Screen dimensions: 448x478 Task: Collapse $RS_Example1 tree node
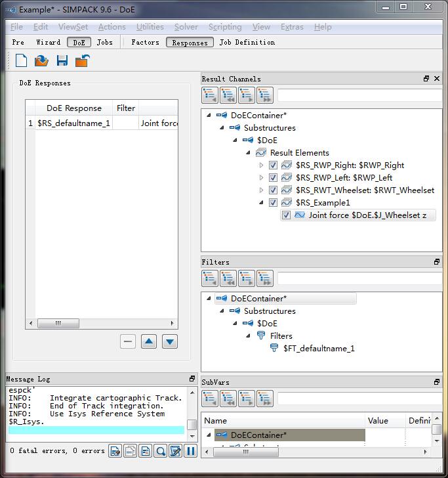click(261, 203)
